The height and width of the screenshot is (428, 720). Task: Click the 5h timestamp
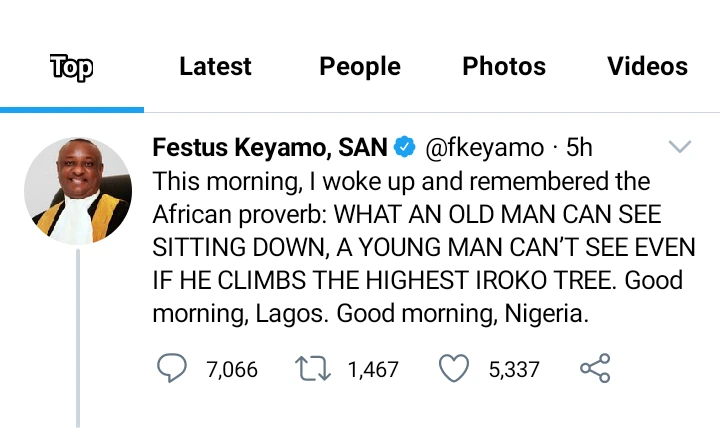pyautogui.click(x=579, y=147)
